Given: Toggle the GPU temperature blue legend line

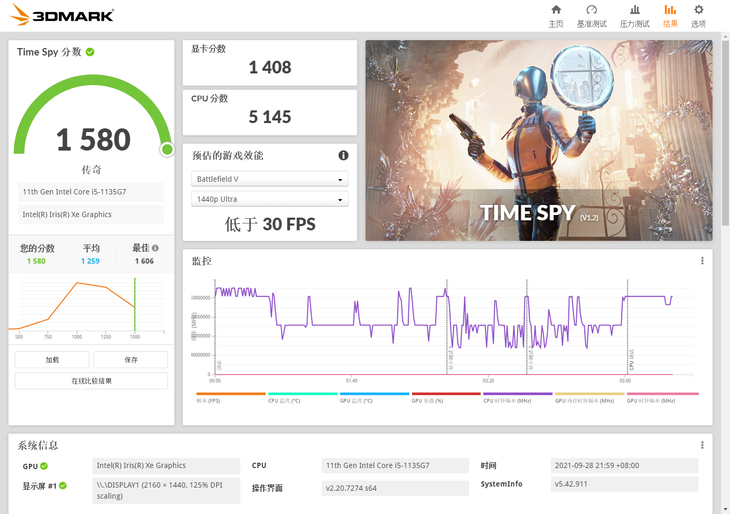Looking at the screenshot, I should [374, 398].
